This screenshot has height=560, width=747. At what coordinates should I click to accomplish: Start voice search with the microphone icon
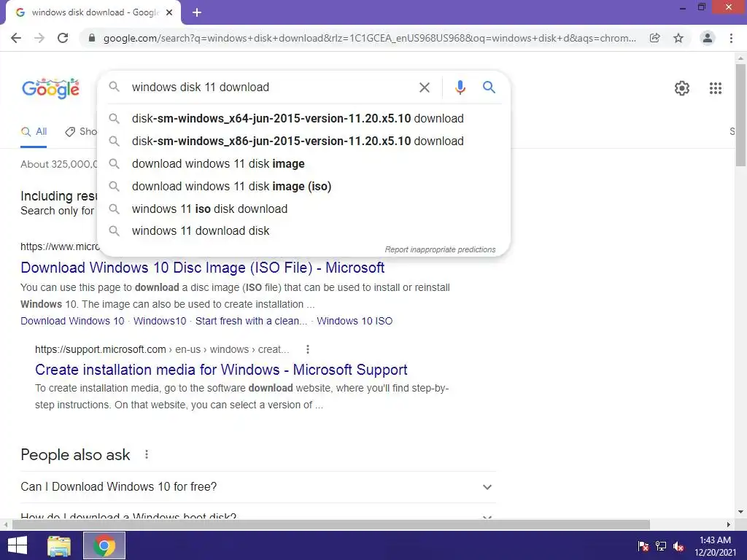pyautogui.click(x=460, y=87)
